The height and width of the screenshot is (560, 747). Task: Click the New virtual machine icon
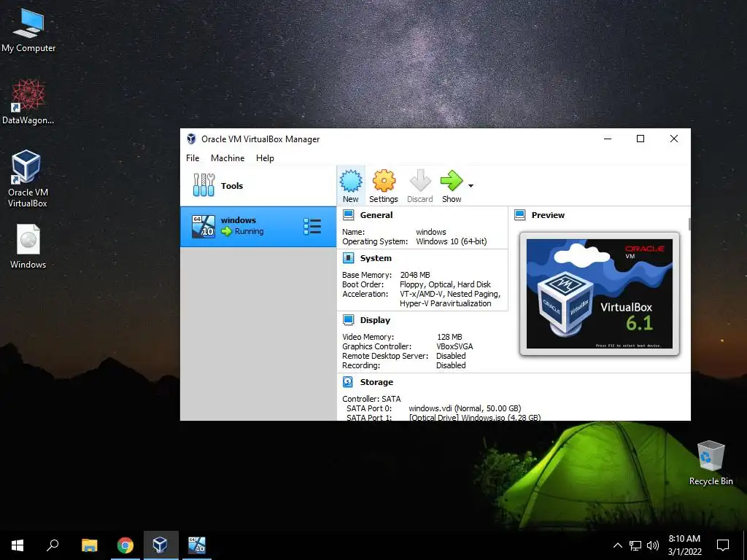351,181
